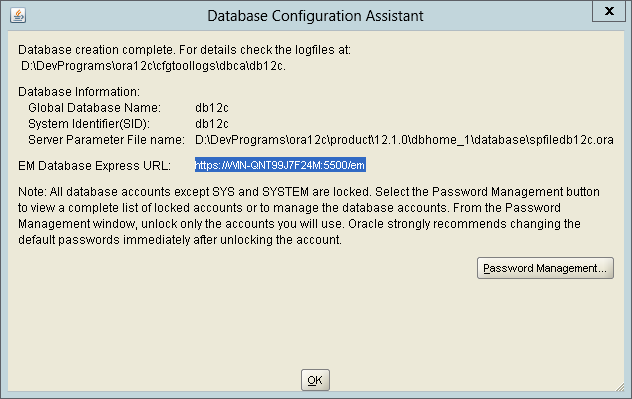The image size is (632, 399).
Task: Click the spfiledb12c.ora server parameter file path
Action: click(x=404, y=140)
